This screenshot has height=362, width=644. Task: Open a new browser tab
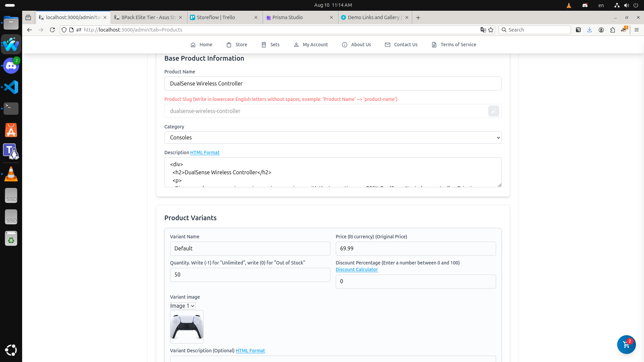pyautogui.click(x=418, y=17)
